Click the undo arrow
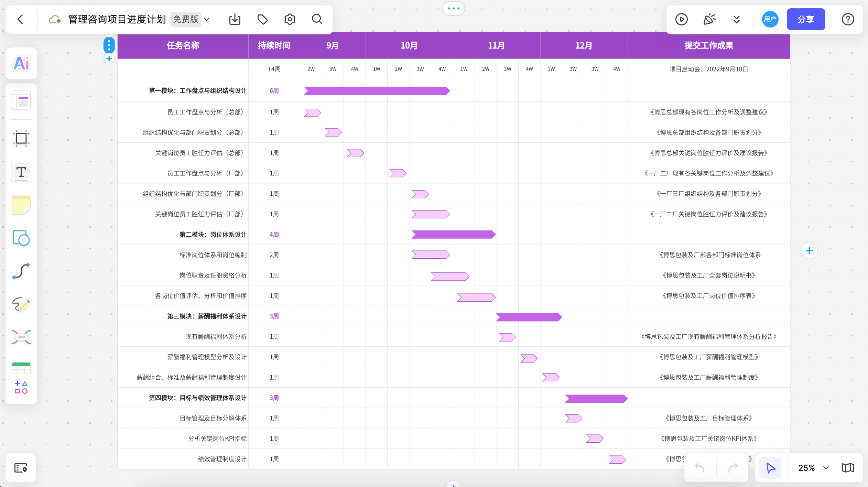 point(700,468)
